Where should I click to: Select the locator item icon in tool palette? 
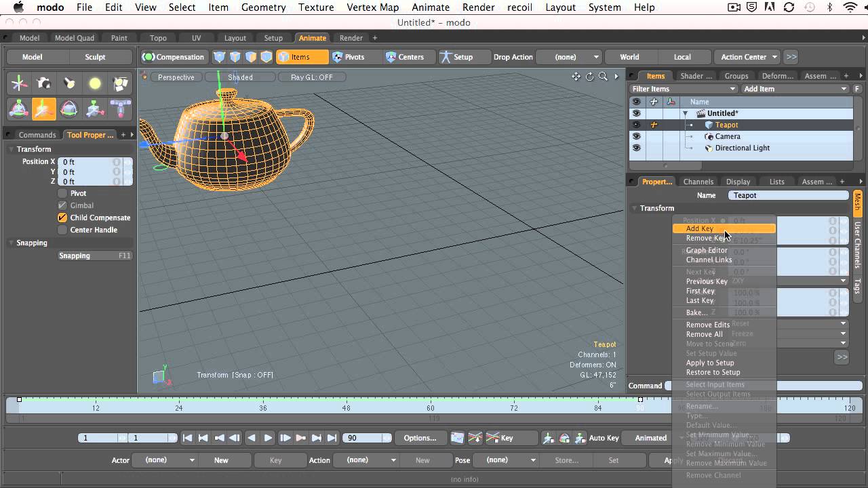pos(19,83)
